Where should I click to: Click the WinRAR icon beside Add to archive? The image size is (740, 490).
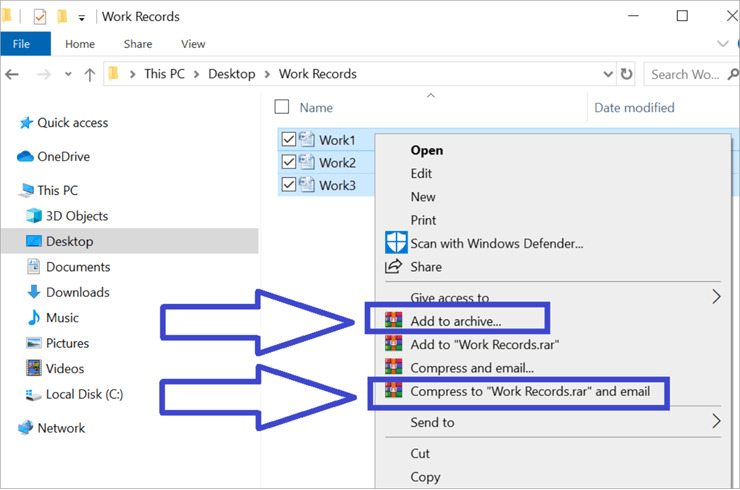click(x=392, y=321)
